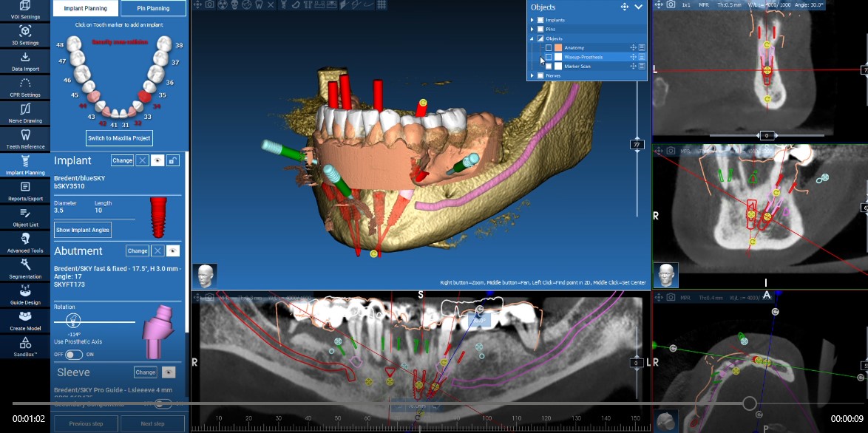Toggle the Use Prosthetic Axis switch
868x433 pixels.
[73, 355]
